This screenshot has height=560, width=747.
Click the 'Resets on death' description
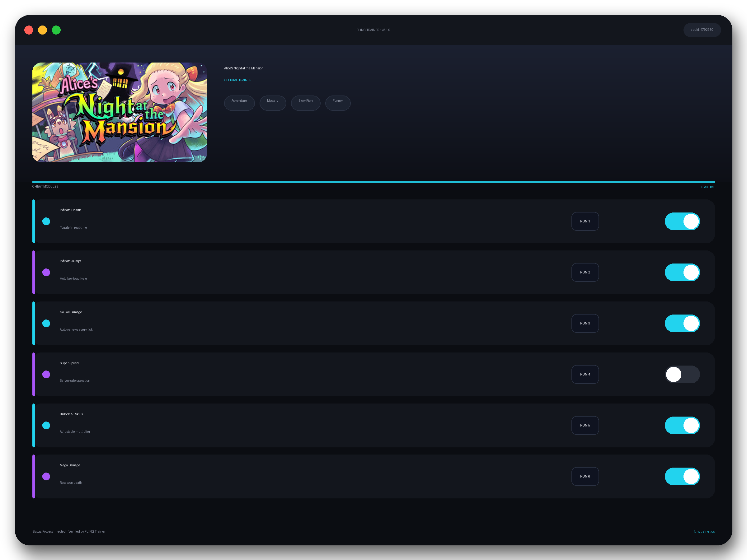[x=71, y=482]
